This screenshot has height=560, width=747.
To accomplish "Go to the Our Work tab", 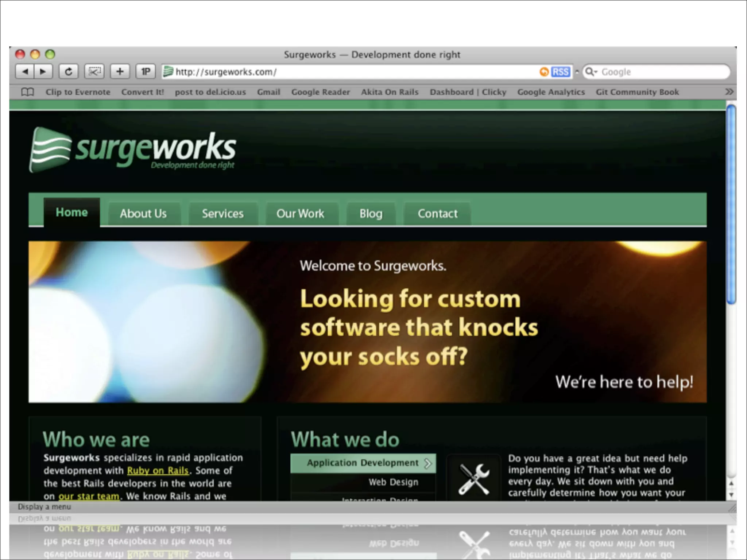I will point(300,214).
